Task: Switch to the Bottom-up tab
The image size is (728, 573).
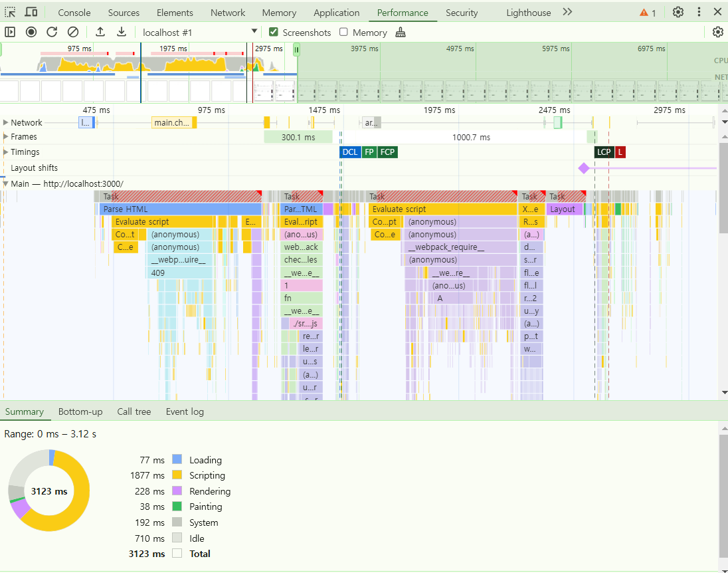Action: [80, 411]
